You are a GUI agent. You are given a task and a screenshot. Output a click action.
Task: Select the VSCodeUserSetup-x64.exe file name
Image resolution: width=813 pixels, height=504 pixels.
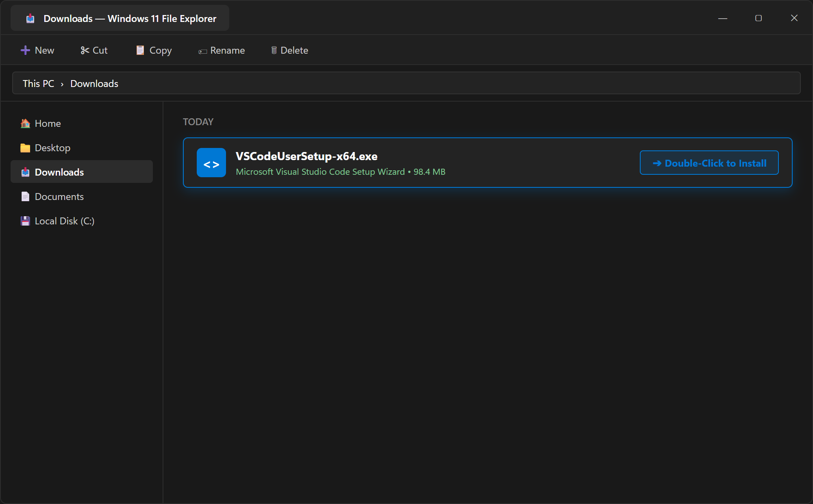tap(307, 156)
